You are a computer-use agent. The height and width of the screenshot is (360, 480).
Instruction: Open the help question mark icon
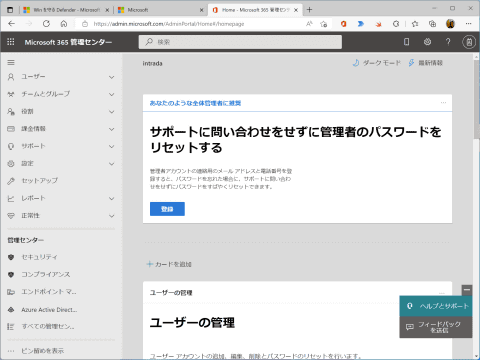[x=448, y=42]
